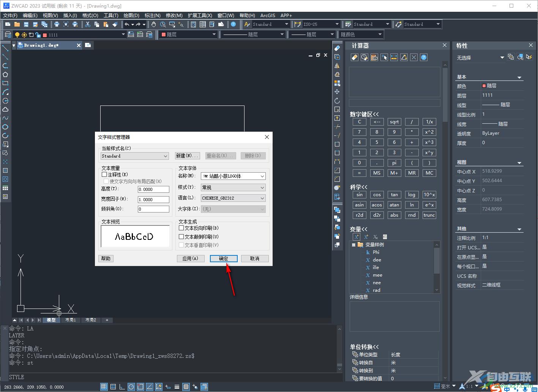Image resolution: width=538 pixels, height=392 pixels.
Task: Click the Cut scissors icon
Action: [88, 24]
